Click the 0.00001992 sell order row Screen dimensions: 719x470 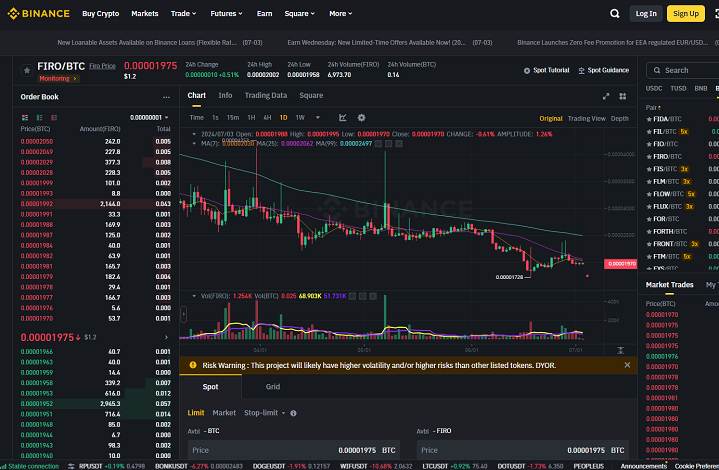[95, 204]
